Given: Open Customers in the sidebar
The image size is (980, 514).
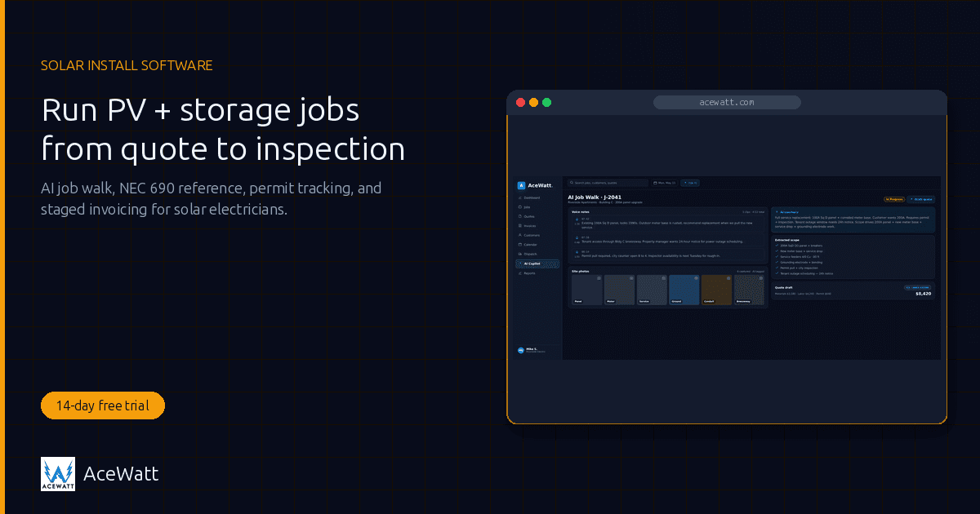Looking at the screenshot, I should pos(539,235).
